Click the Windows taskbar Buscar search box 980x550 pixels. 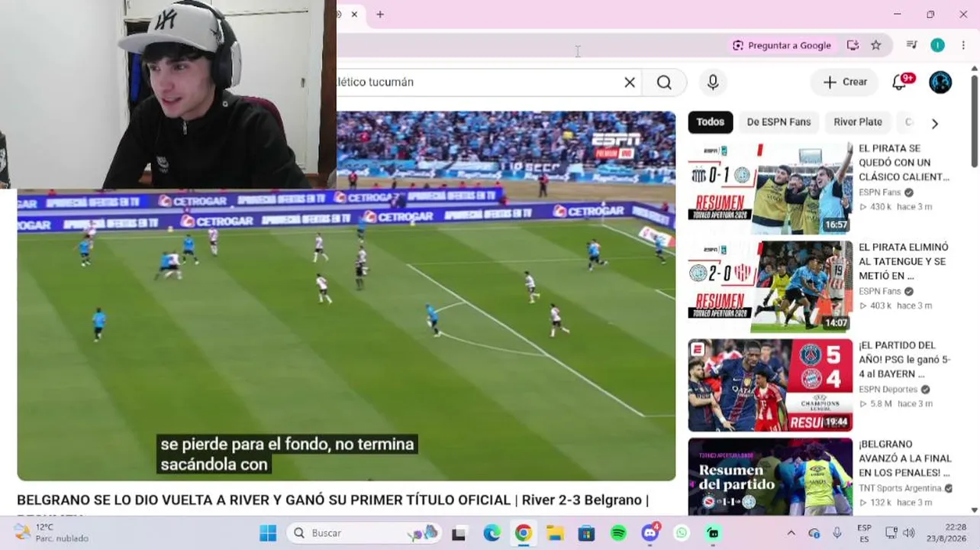pyautogui.click(x=363, y=533)
